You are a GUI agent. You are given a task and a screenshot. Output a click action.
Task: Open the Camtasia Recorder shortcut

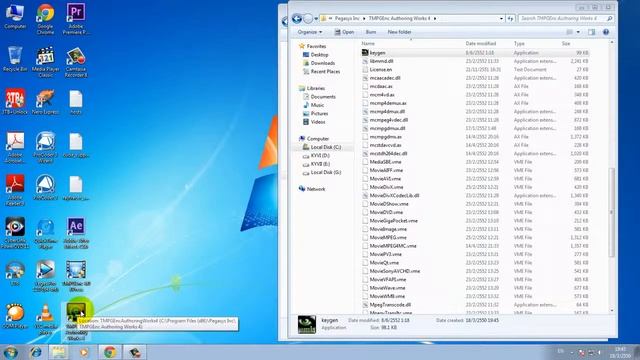(x=76, y=62)
